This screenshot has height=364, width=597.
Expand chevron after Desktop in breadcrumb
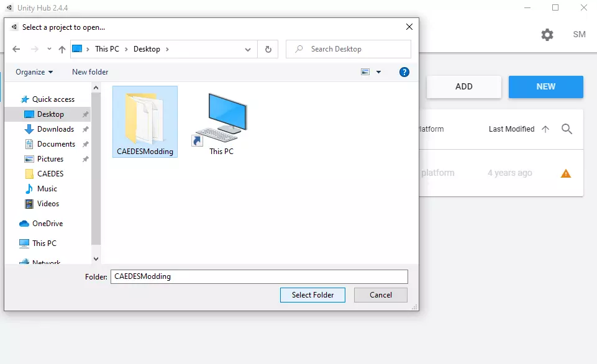tap(167, 49)
